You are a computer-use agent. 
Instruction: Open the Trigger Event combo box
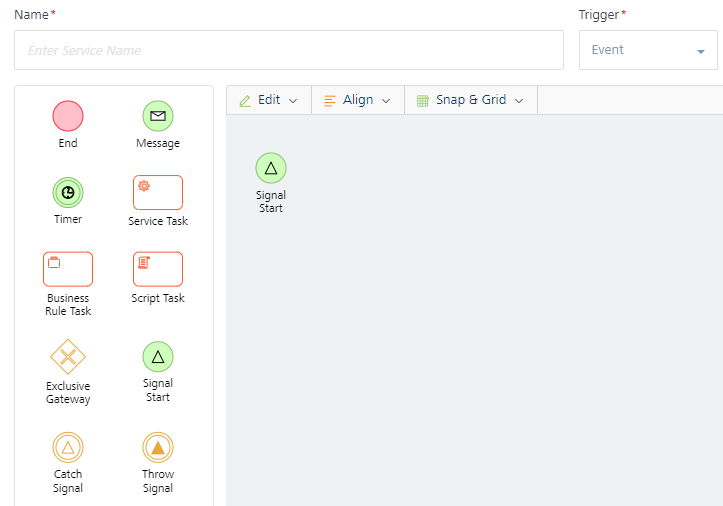tap(648, 50)
